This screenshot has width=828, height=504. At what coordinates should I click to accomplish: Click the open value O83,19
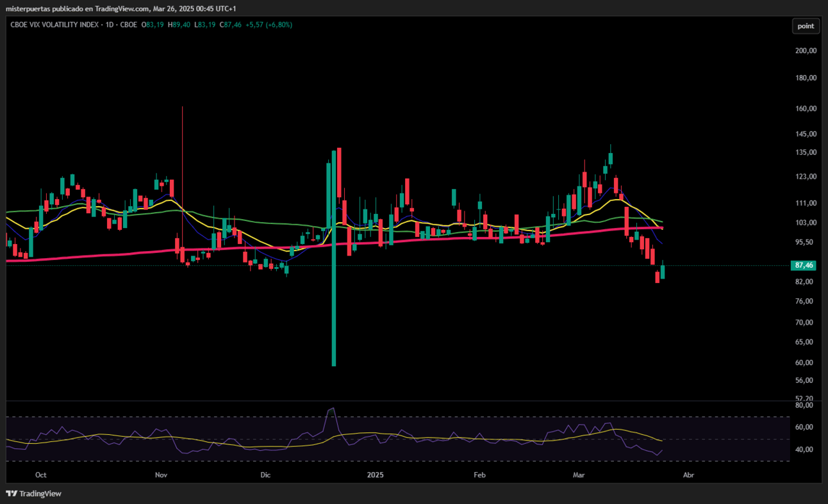click(x=153, y=25)
